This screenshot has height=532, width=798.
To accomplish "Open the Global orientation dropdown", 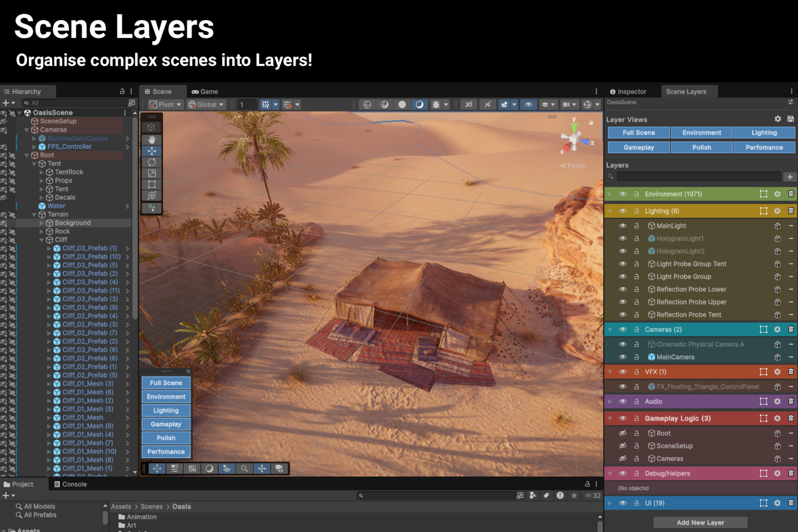I will pos(206,104).
